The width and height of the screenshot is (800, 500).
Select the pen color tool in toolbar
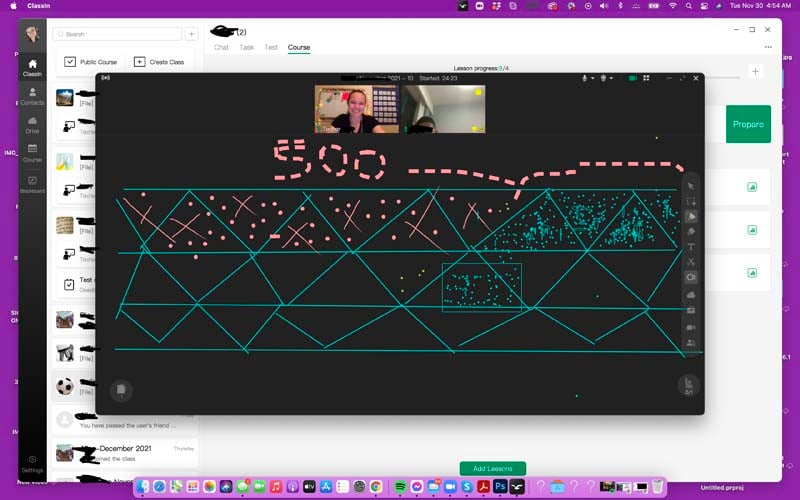[x=691, y=216]
